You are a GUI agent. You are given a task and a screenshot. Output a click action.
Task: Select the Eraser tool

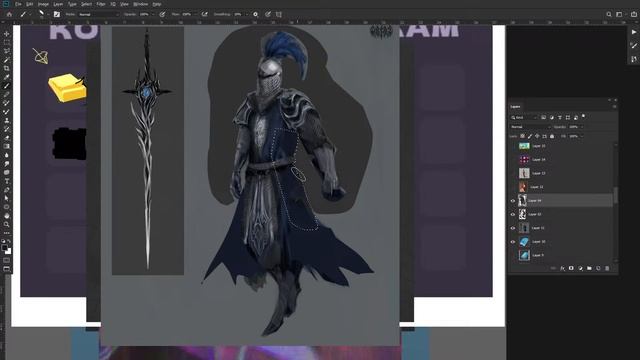pyautogui.click(x=7, y=138)
